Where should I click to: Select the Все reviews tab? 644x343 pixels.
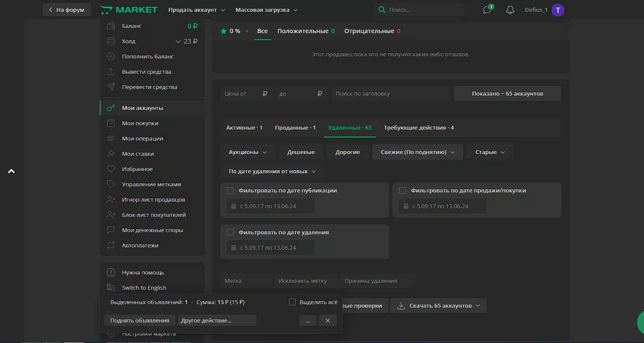point(263,31)
